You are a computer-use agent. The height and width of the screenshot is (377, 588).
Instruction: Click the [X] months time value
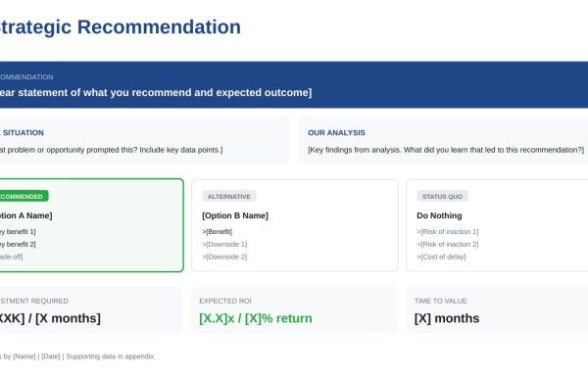(x=447, y=318)
